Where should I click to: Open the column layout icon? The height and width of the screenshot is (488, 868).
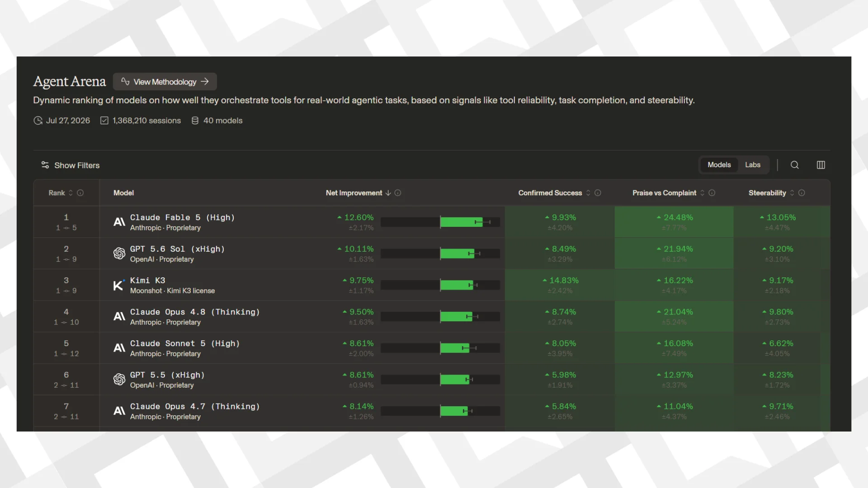click(821, 165)
